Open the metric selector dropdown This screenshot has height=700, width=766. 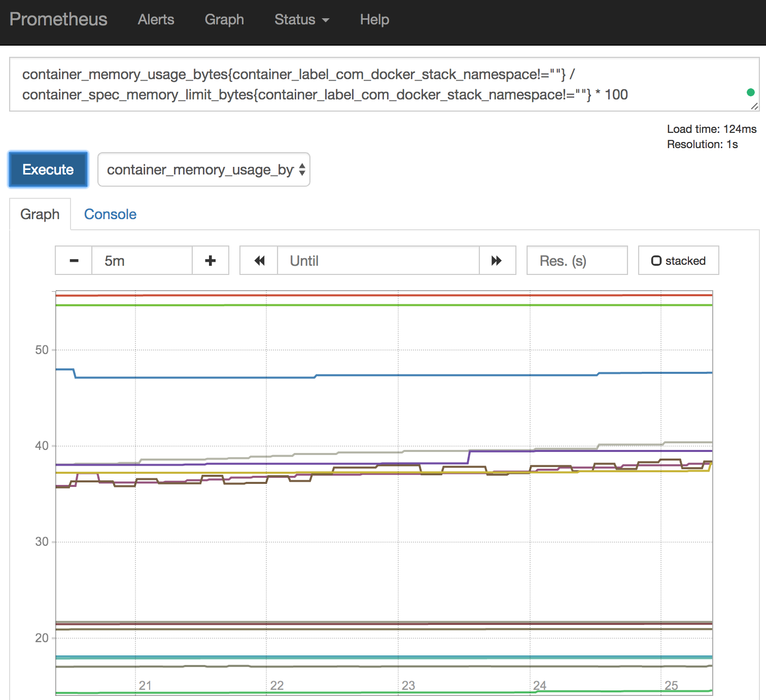pos(203,170)
